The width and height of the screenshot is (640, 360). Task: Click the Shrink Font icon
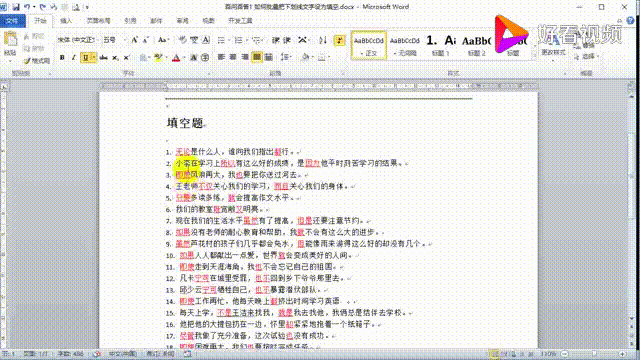(x=145, y=40)
